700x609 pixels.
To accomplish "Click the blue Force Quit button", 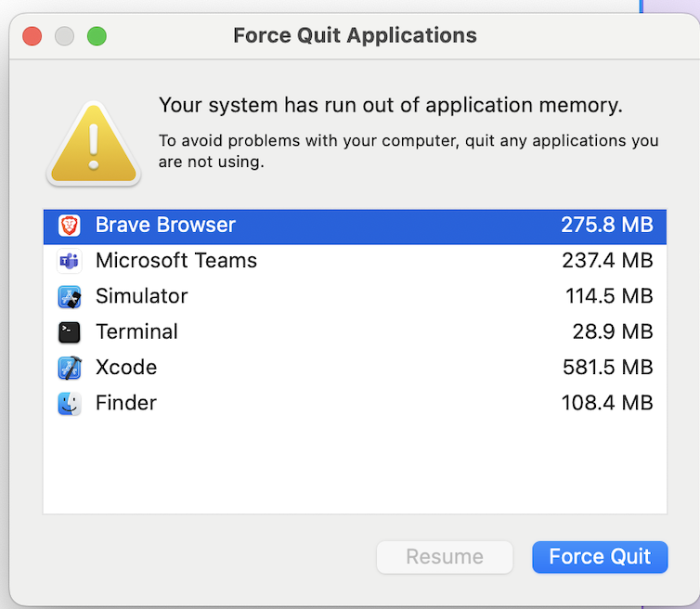I will click(600, 557).
